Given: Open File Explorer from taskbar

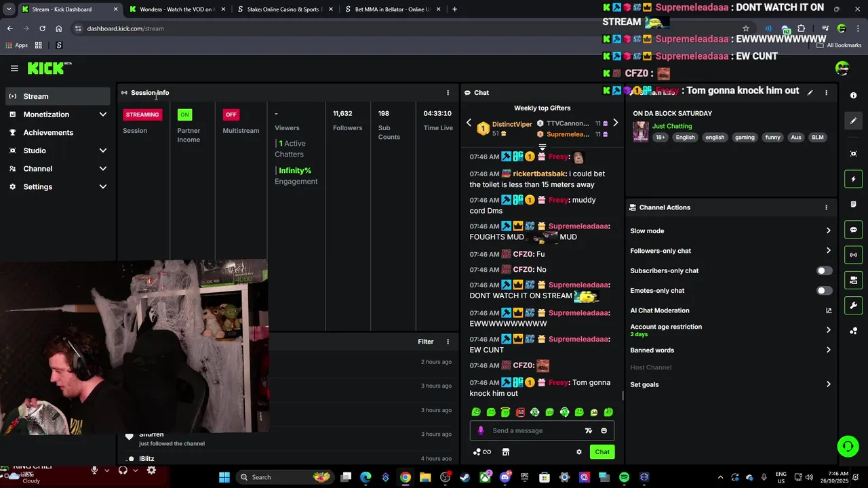Looking at the screenshot, I should pyautogui.click(x=425, y=477).
